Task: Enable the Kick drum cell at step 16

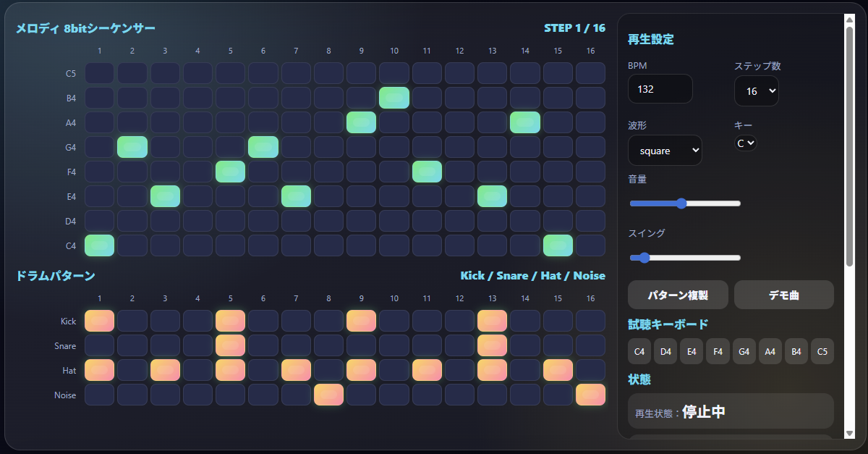Action: (x=590, y=321)
